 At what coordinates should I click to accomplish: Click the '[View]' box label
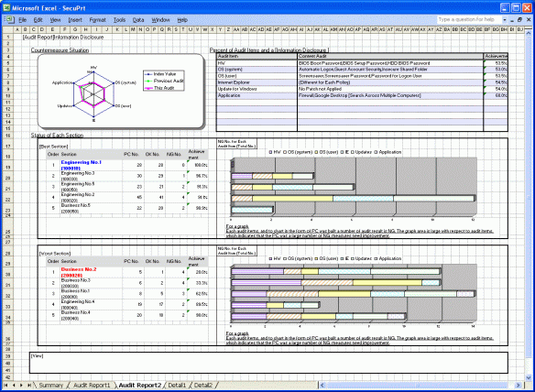pyautogui.click(x=38, y=356)
